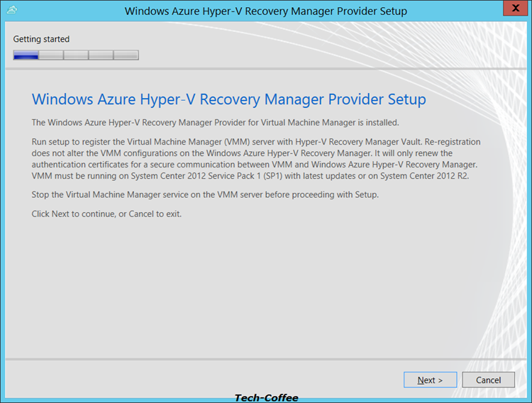The image size is (532, 403).
Task: Click 'Click Next to continue, or Cancel to exit.'
Action: [106, 214]
